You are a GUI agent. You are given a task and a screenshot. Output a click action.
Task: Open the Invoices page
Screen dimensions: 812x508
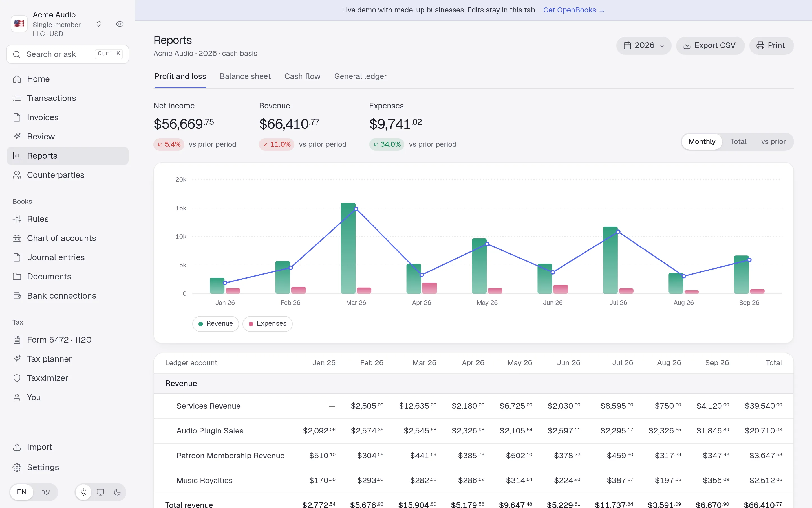click(67, 117)
